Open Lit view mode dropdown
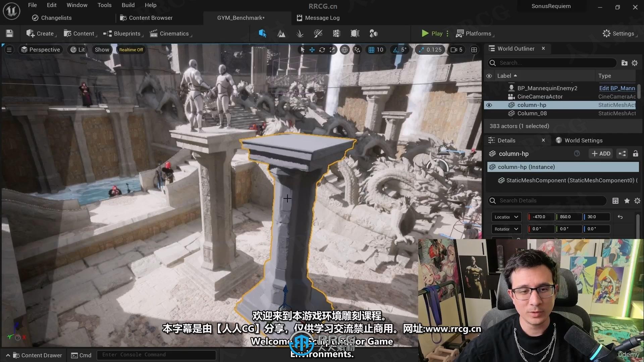The height and width of the screenshot is (362, 644). pos(77,50)
